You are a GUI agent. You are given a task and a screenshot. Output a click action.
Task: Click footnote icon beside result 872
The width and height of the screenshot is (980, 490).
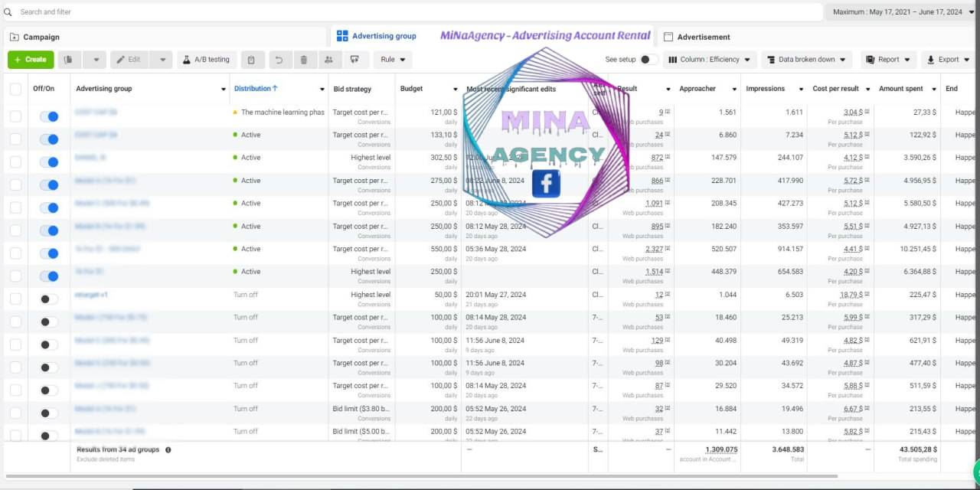pos(668,158)
